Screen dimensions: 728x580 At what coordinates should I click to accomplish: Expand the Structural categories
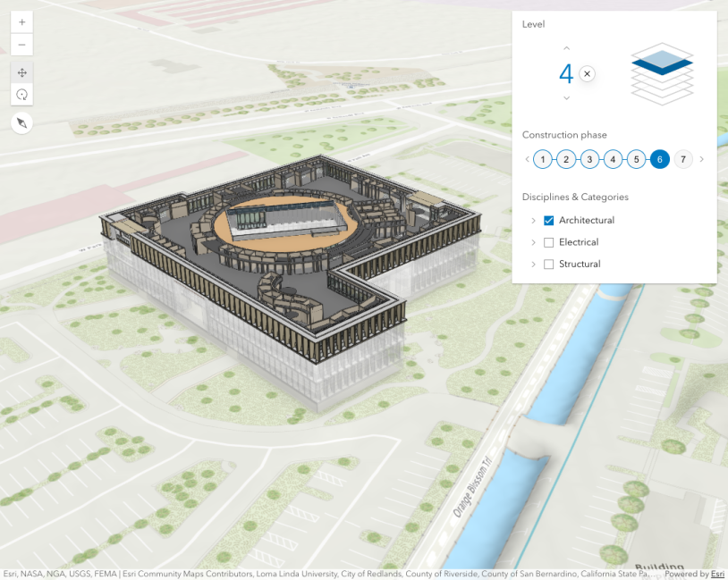(533, 264)
